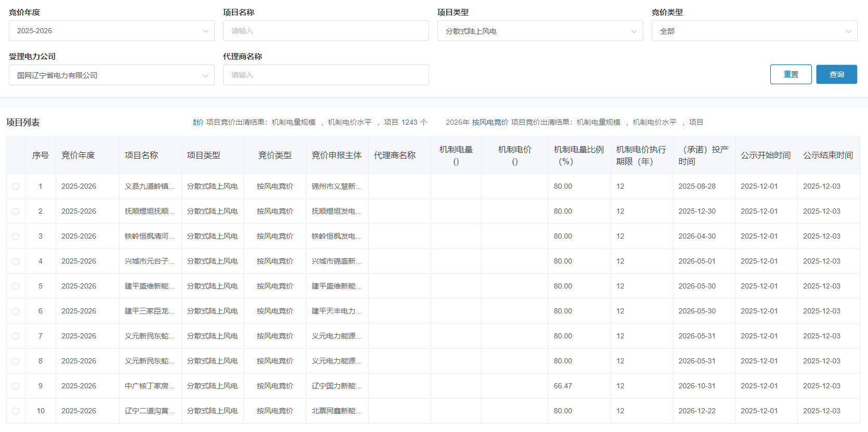Select the radio button for row 10

(16, 411)
